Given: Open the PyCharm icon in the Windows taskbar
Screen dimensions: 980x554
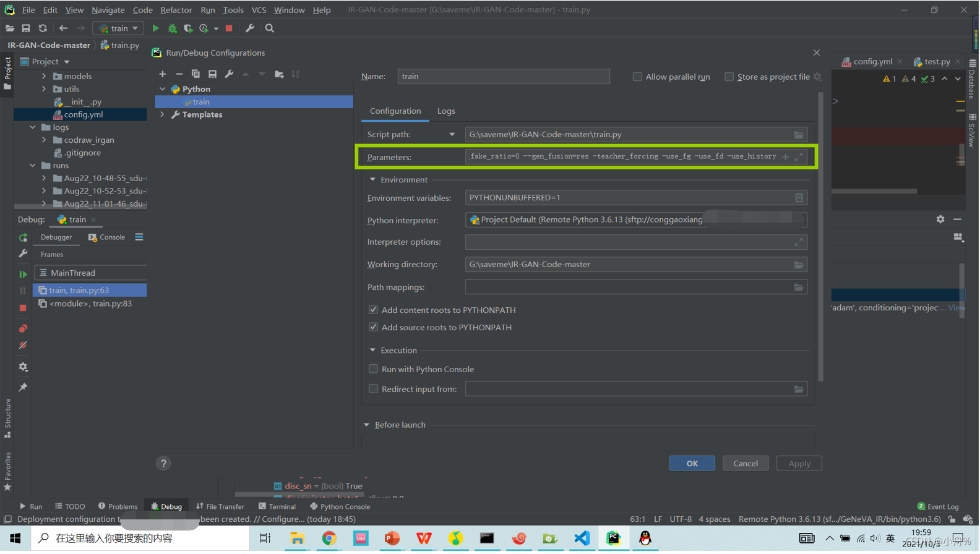Looking at the screenshot, I should point(613,539).
